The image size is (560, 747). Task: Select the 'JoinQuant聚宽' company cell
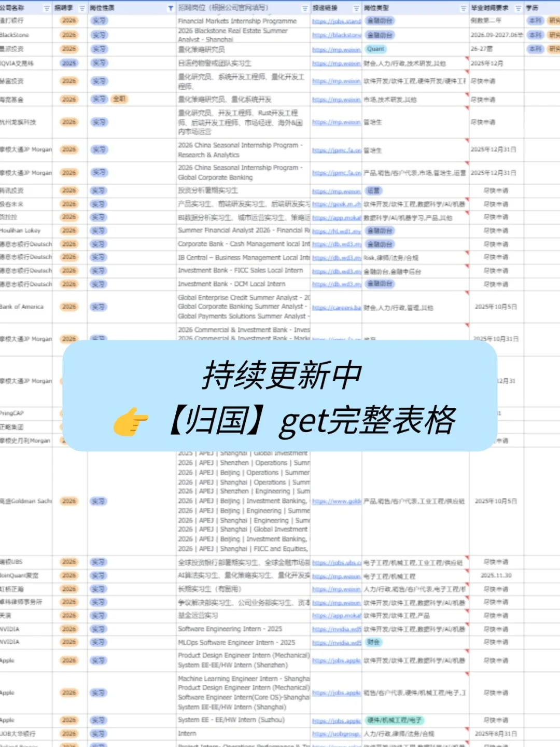pos(26,575)
